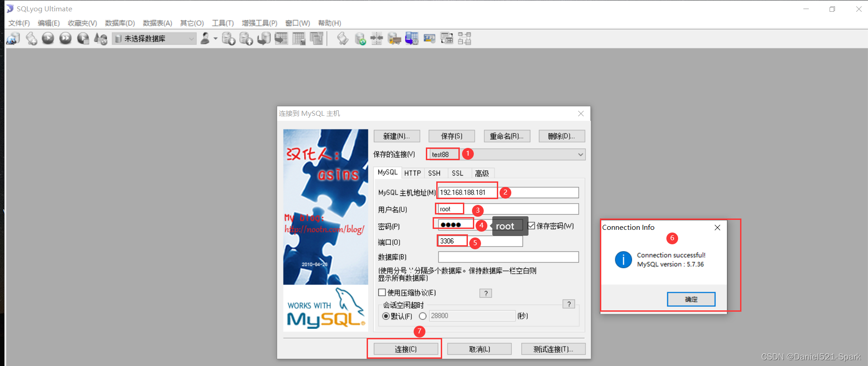Click the scheduled backup clock icon

pyautogui.click(x=412, y=38)
